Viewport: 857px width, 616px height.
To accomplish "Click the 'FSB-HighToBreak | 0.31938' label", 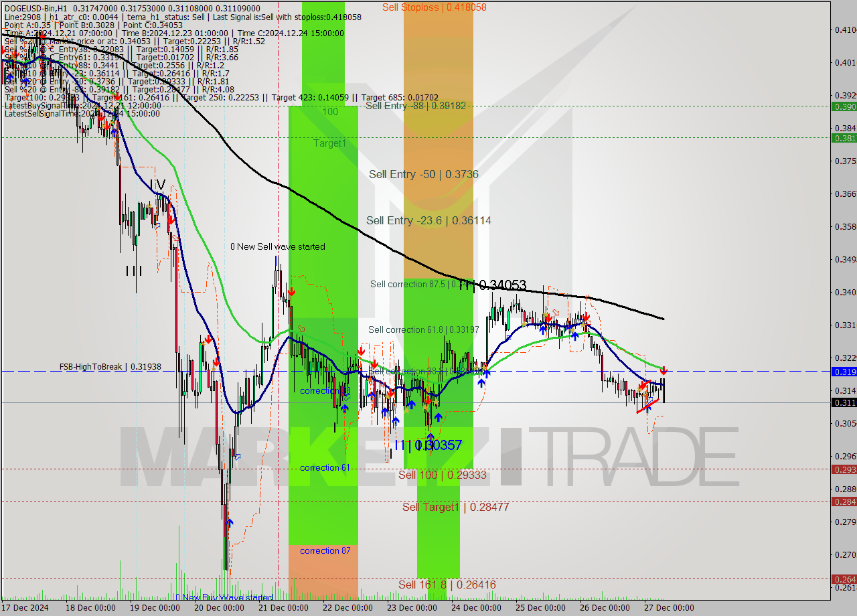I will coord(110,367).
